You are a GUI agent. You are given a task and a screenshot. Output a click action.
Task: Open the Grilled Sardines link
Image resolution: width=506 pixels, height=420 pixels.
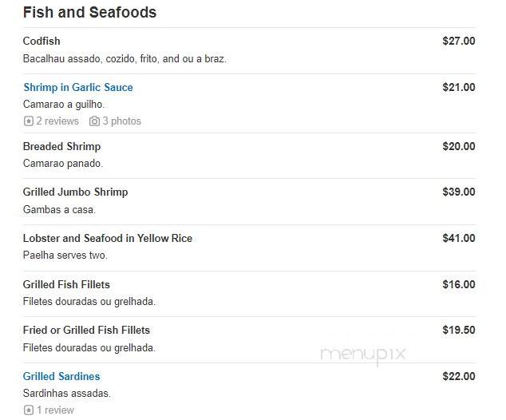click(x=61, y=376)
